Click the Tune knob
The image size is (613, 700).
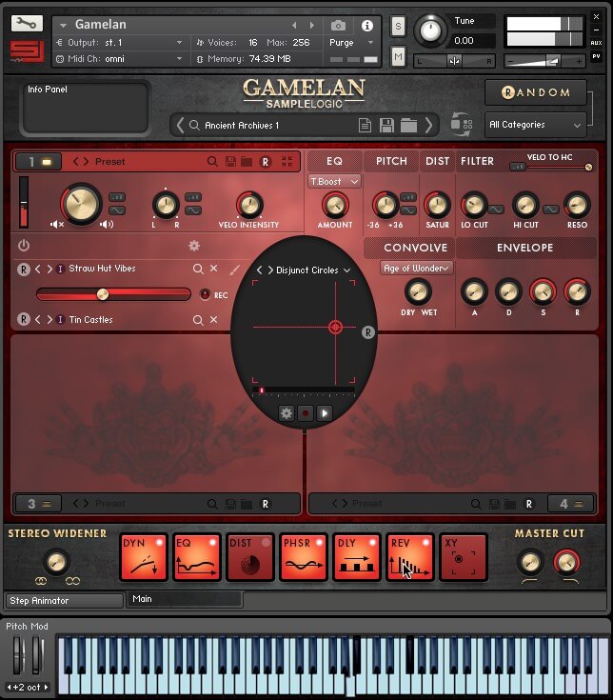coord(430,30)
